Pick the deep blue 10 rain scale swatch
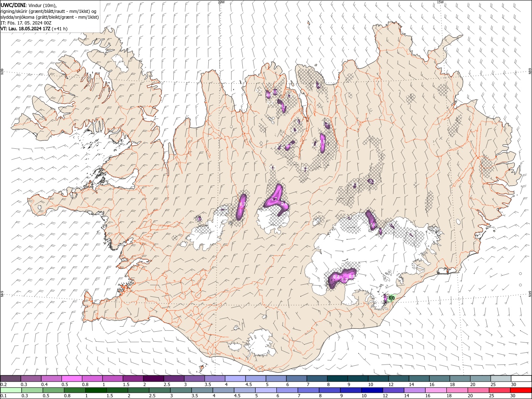Screen dimensions: 532x399 [372, 390]
